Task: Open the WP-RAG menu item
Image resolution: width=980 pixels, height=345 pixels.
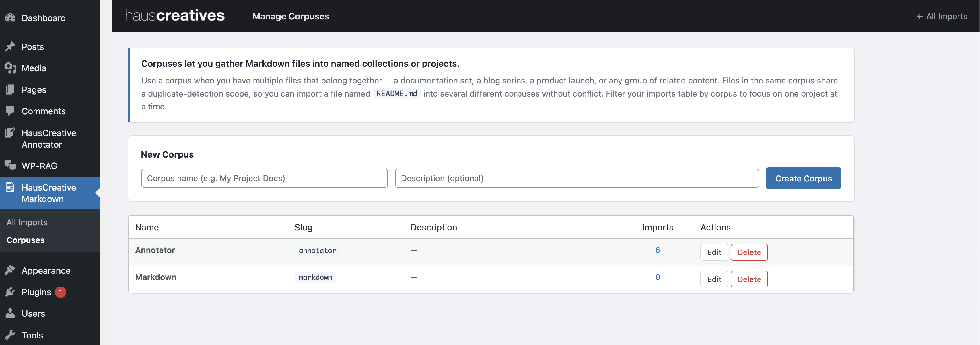Action: pos(39,166)
